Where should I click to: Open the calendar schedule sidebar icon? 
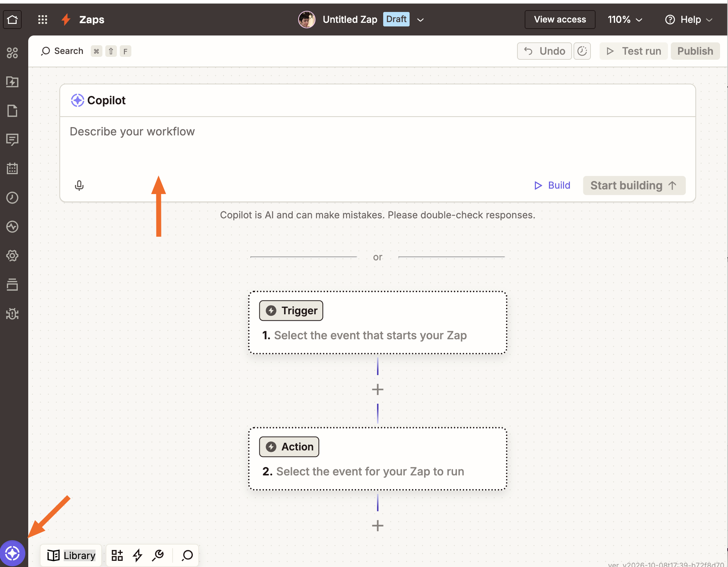point(12,168)
